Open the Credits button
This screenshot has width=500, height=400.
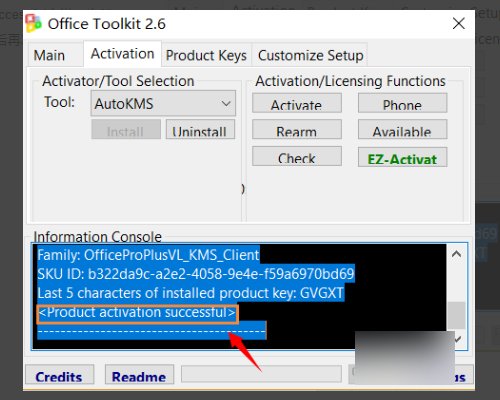(59, 375)
